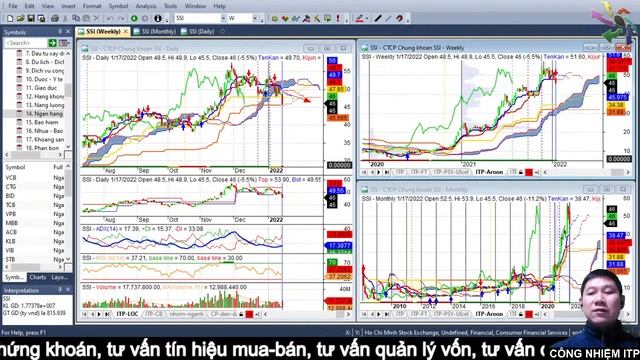Switch to the Charts panel tab
The height and width of the screenshot is (360, 640).
click(38, 277)
